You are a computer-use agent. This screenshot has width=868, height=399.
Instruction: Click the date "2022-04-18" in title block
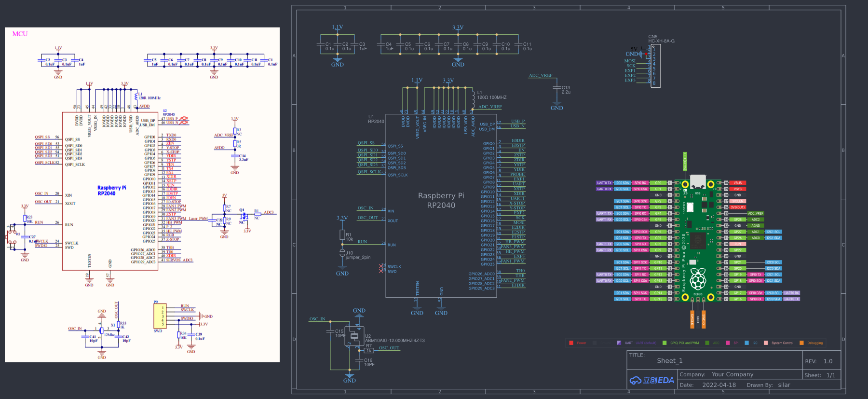click(719, 385)
